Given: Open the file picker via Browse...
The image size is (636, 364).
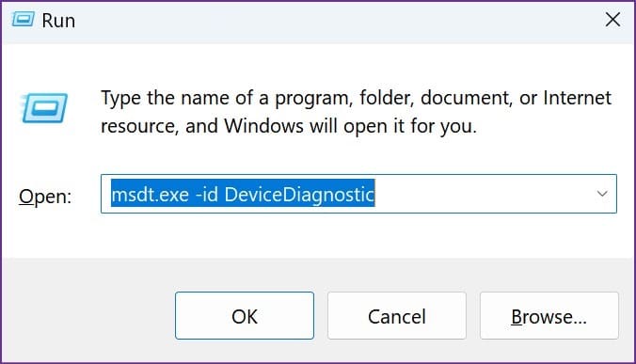Looking at the screenshot, I should (549, 315).
